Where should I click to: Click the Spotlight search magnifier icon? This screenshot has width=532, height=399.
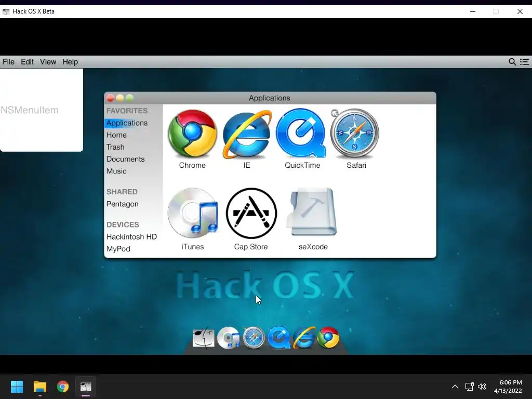tap(512, 62)
